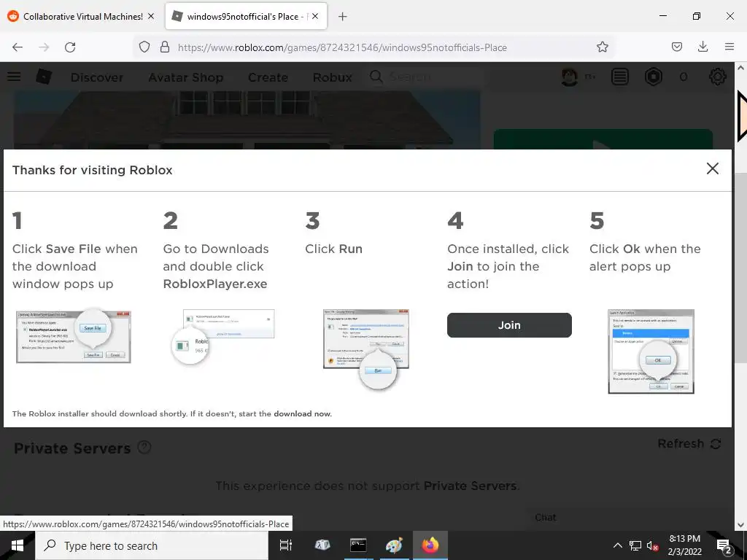
Task: Open the Firefox downloads panel
Action: [703, 47]
